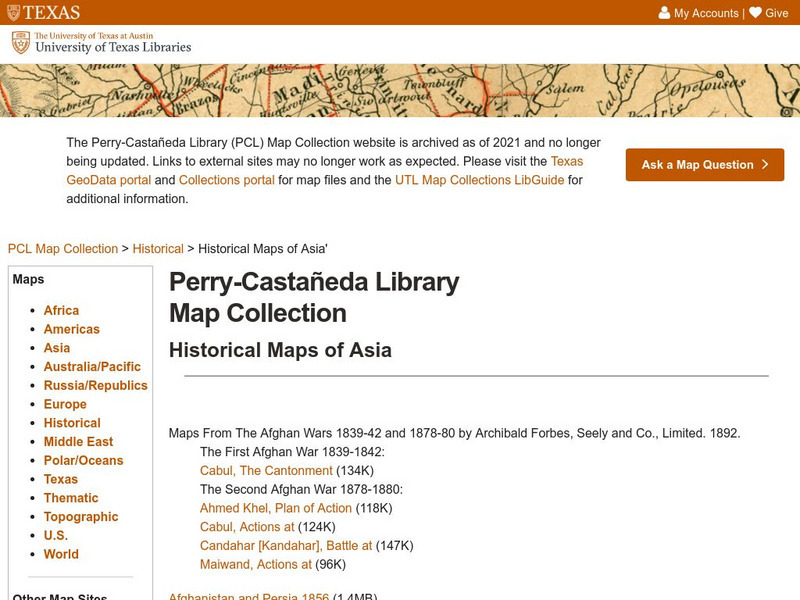The width and height of the screenshot is (800, 600).
Task: Select Asia in the Maps sidebar
Action: pyautogui.click(x=58, y=347)
